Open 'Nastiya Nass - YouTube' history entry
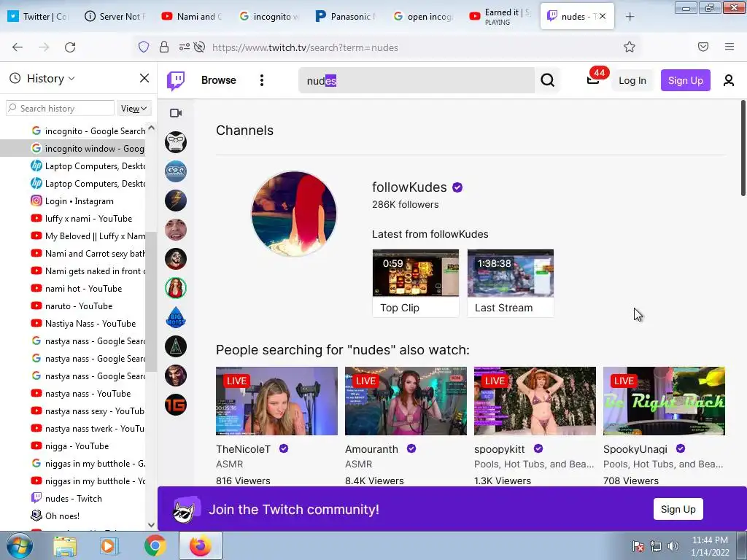The image size is (747, 560). click(x=90, y=324)
